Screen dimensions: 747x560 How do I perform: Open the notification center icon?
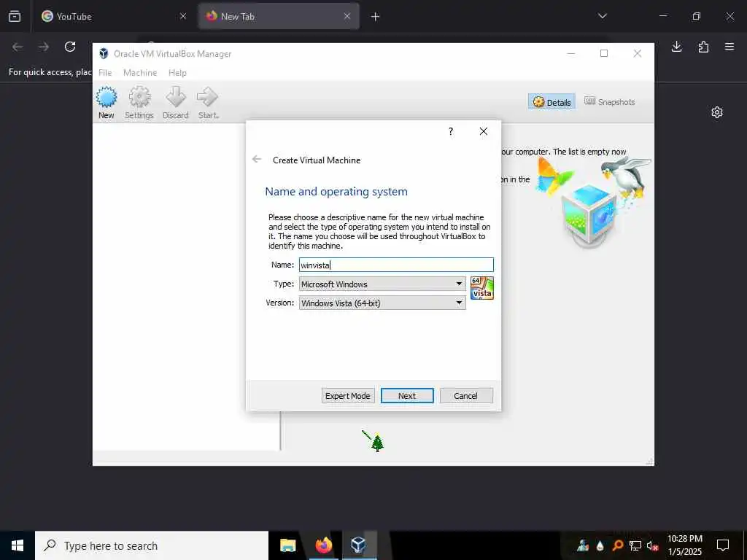click(723, 545)
